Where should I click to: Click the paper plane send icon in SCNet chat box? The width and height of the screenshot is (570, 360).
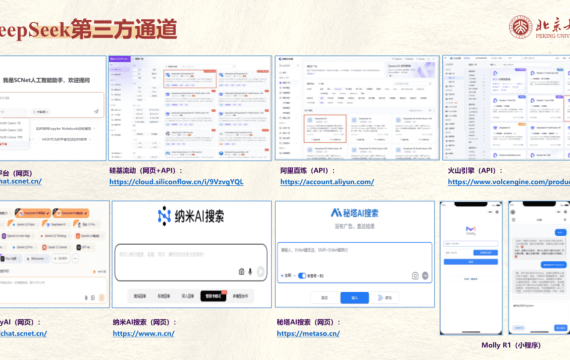coord(96,111)
